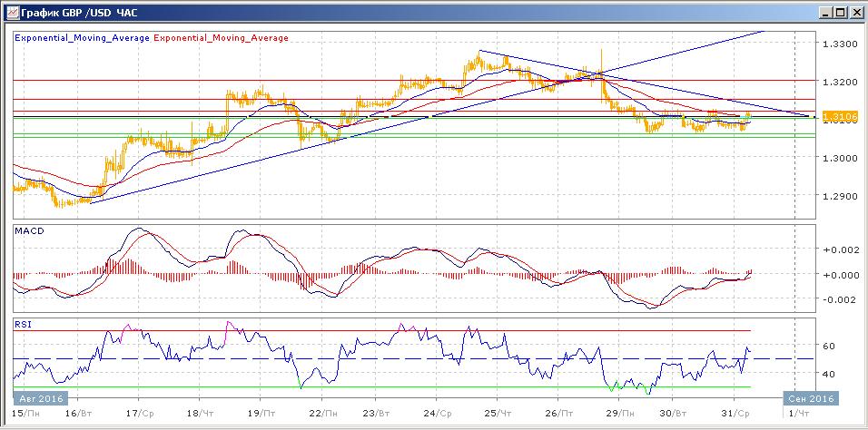Screen dimensions: 868x430
Task: Click the 60 level on the RSI scale
Action: click(828, 346)
